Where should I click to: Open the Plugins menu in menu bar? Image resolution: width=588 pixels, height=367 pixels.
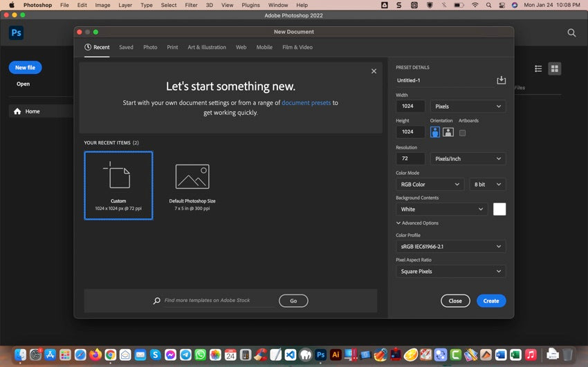coord(250,6)
